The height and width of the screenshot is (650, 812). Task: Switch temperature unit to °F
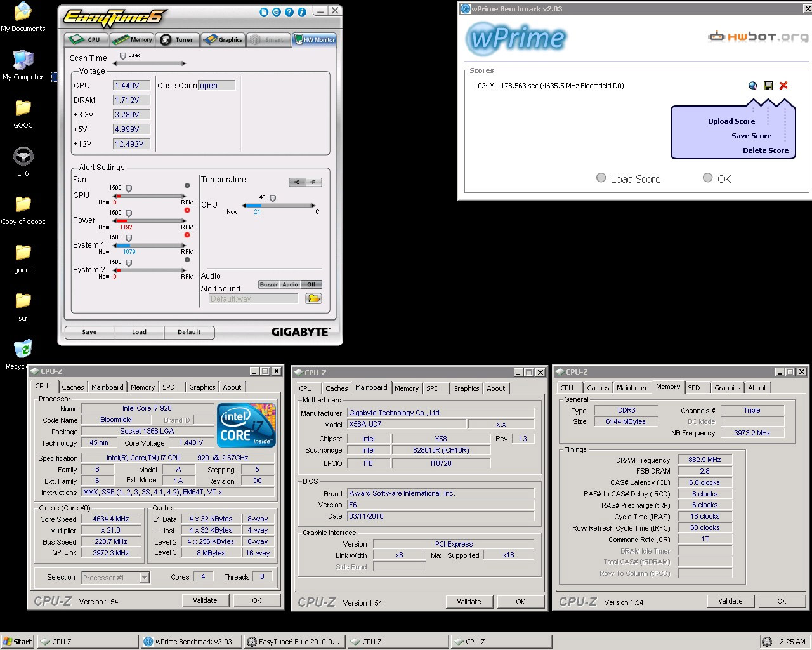click(x=313, y=182)
